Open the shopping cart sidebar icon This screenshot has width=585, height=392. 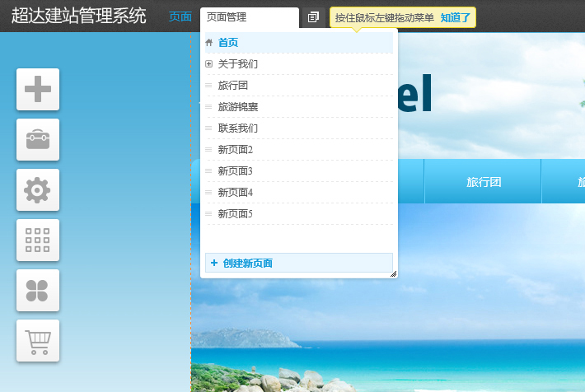click(x=38, y=340)
